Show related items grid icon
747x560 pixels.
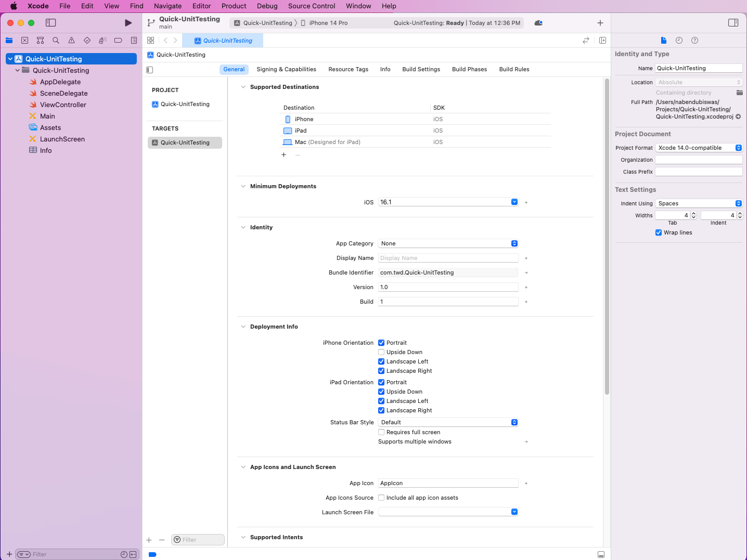coord(151,40)
